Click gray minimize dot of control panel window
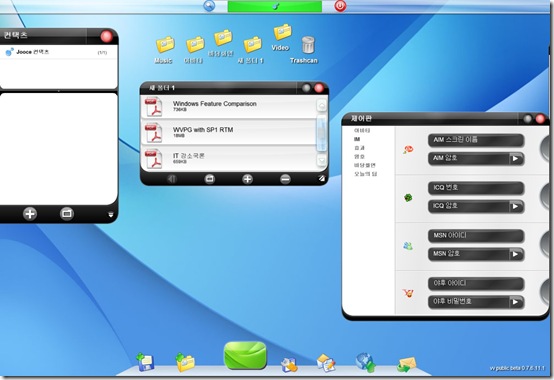Viewport: 554px width, 380px height. tap(528, 119)
